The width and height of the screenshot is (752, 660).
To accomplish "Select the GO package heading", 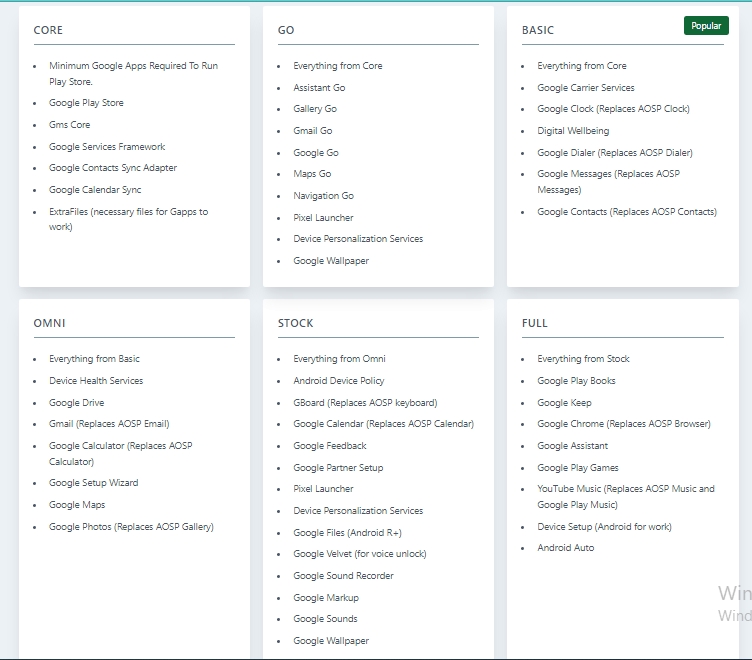I will point(286,30).
